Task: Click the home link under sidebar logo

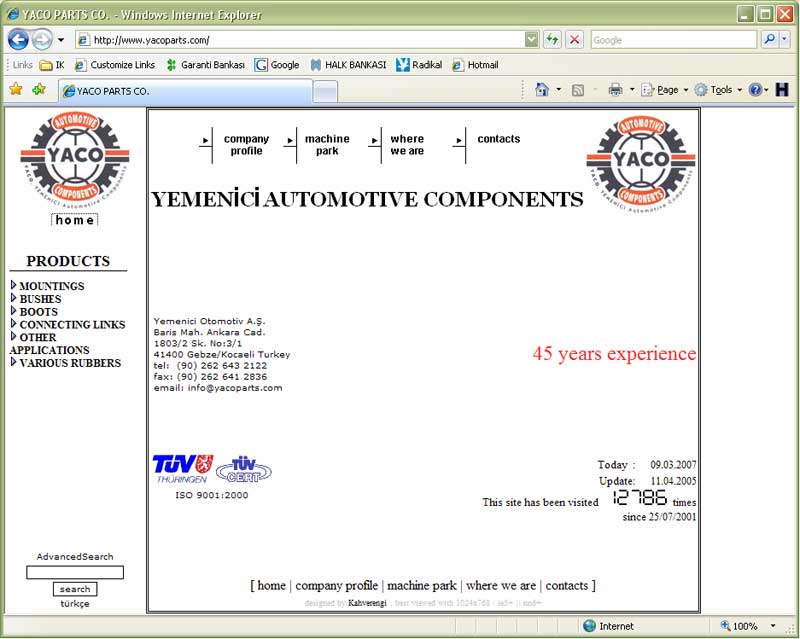Action: tap(74, 220)
